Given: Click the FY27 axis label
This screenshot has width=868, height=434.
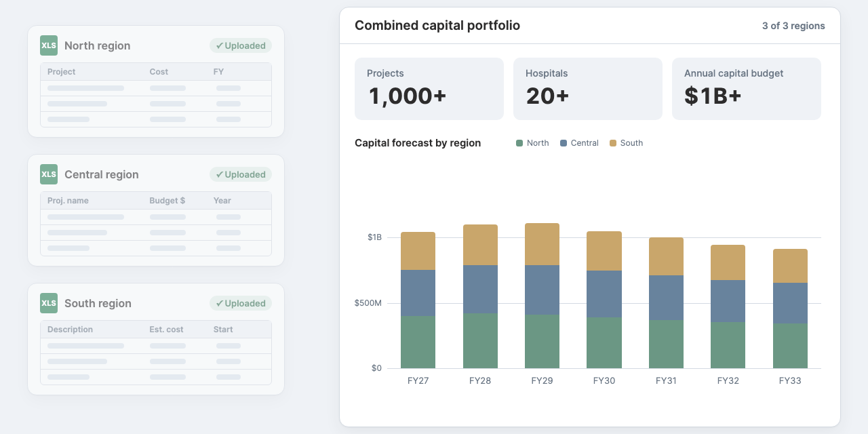Looking at the screenshot, I should point(418,380).
